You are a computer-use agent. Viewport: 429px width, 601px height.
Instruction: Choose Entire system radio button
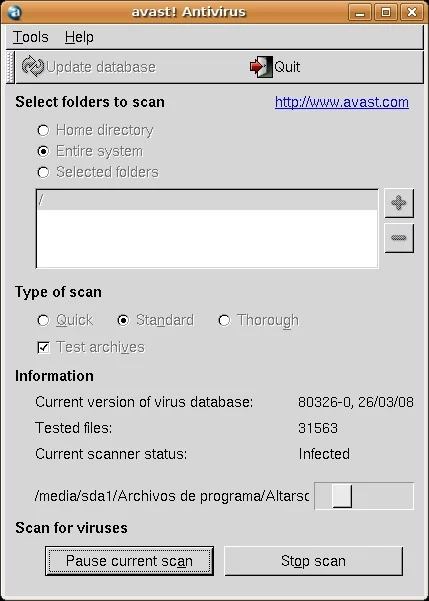(x=43, y=151)
